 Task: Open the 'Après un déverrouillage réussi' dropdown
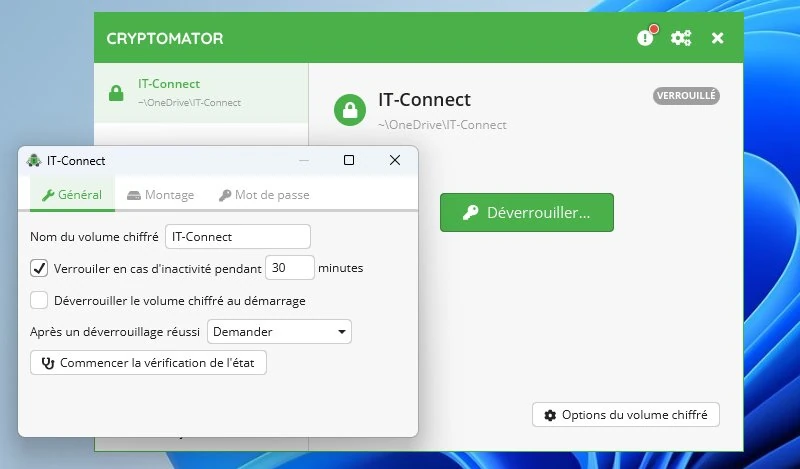279,331
